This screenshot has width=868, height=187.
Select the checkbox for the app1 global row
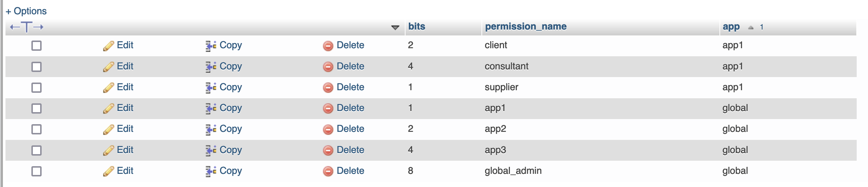[x=37, y=108]
